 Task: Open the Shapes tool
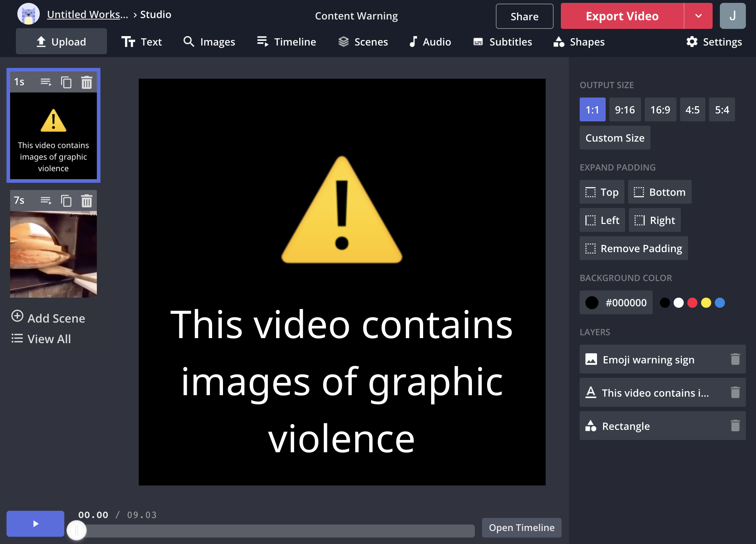pos(579,42)
